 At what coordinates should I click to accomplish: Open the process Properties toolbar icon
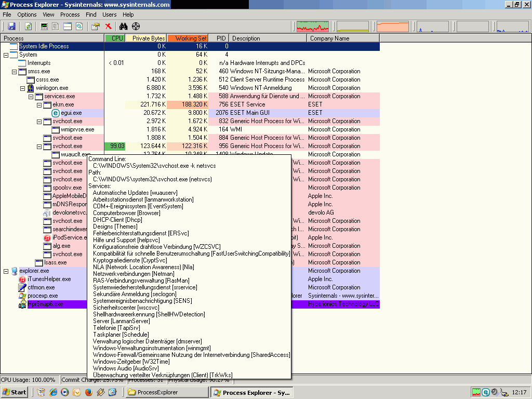tap(96, 26)
